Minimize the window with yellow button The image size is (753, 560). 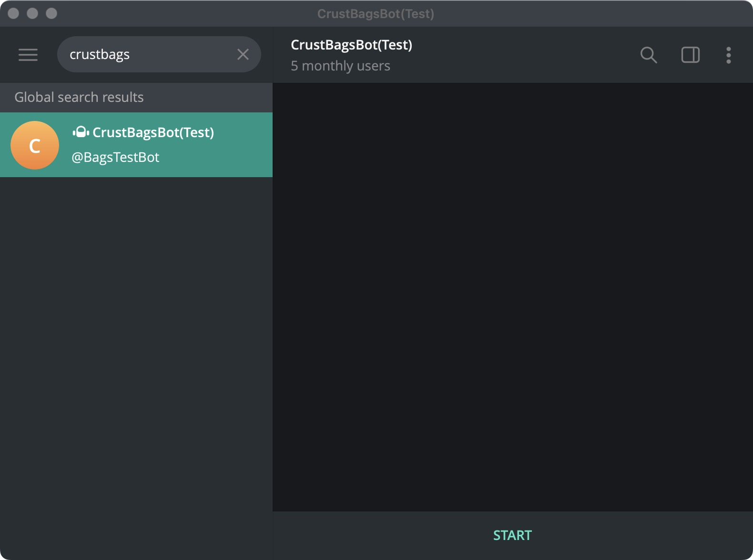click(32, 13)
